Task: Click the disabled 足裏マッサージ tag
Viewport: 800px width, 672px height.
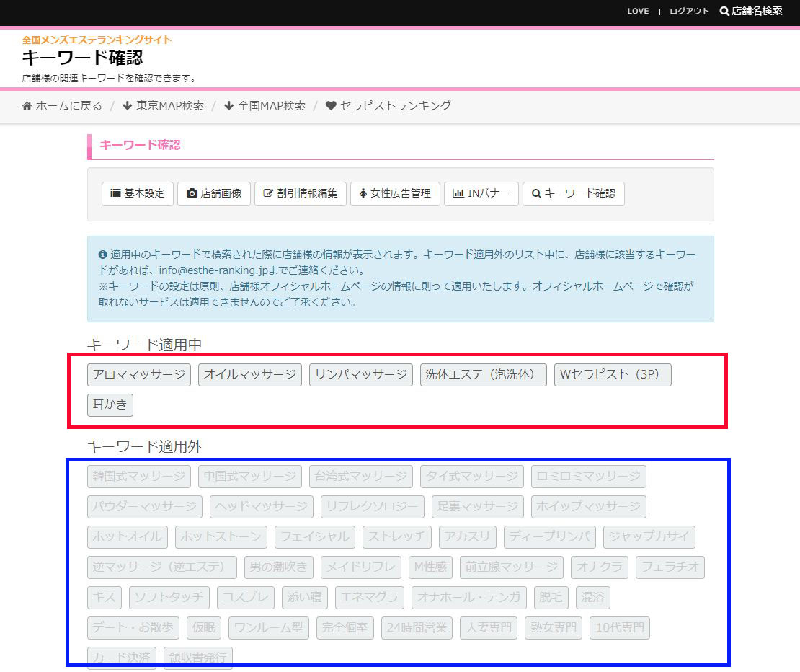Action: click(478, 507)
